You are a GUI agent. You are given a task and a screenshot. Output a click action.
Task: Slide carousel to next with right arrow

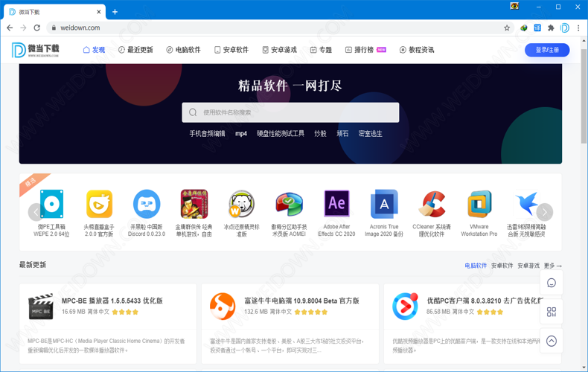point(545,212)
